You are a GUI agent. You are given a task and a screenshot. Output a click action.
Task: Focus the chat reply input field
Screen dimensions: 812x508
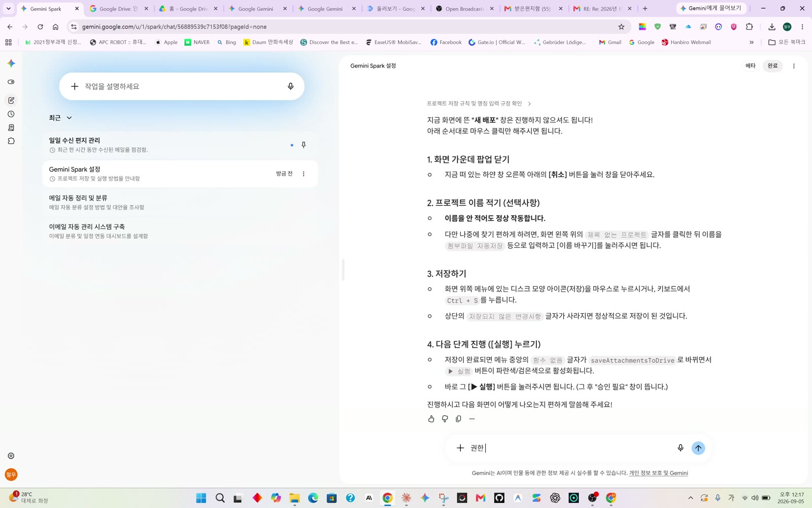(570, 448)
